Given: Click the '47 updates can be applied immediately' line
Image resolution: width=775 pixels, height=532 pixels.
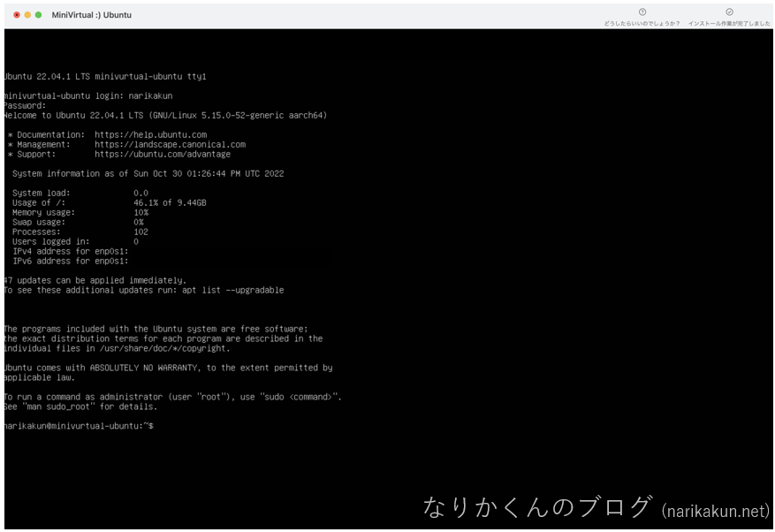Looking at the screenshot, I should pos(95,280).
